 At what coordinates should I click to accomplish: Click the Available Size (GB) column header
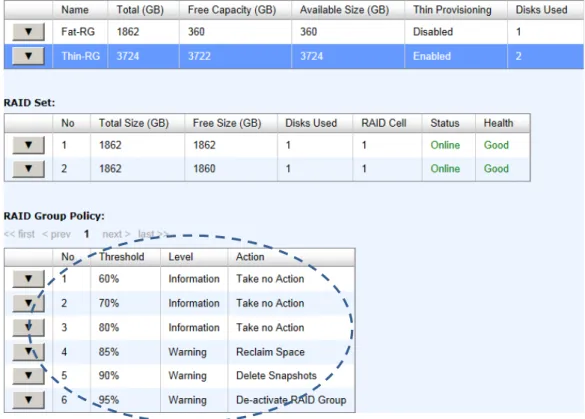[344, 10]
